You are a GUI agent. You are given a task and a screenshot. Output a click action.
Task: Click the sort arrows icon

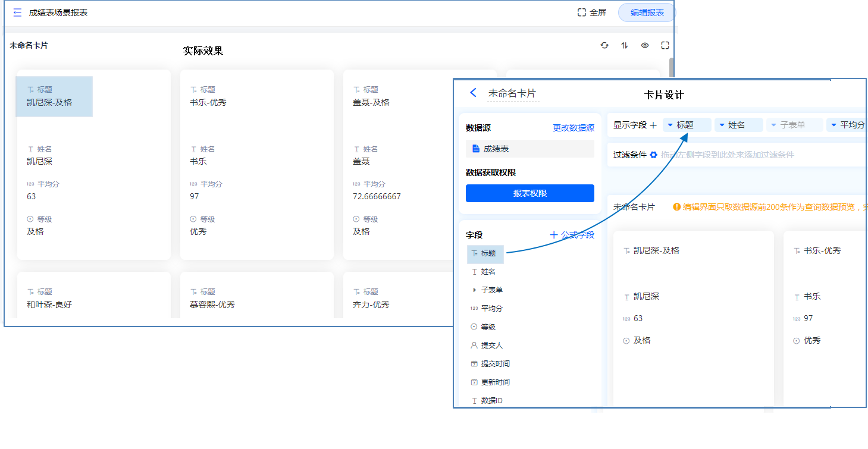625,45
